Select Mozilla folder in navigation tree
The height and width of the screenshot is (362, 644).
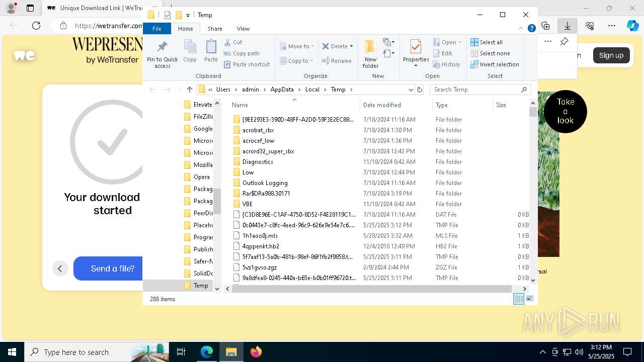(x=198, y=165)
